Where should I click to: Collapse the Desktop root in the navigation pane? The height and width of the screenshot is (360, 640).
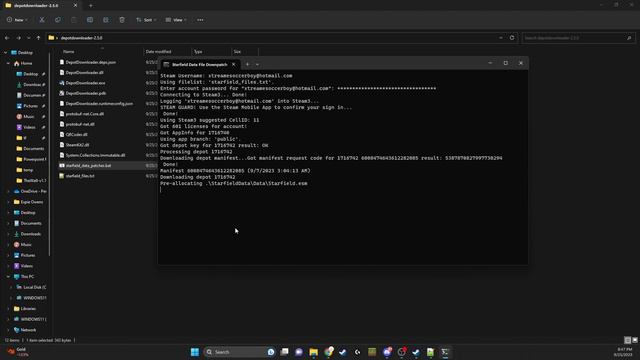point(5,53)
